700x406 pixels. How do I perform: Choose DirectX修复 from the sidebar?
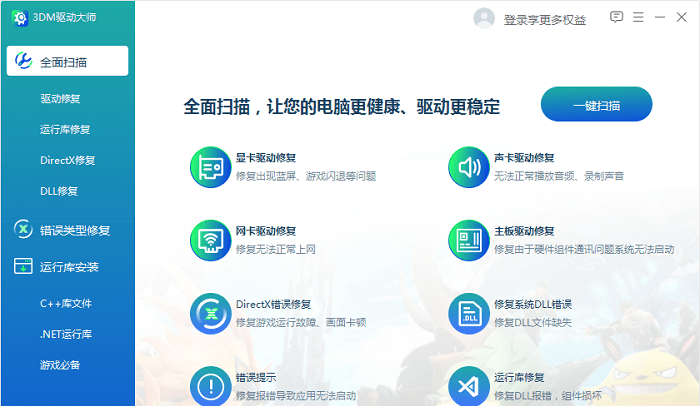[67, 160]
